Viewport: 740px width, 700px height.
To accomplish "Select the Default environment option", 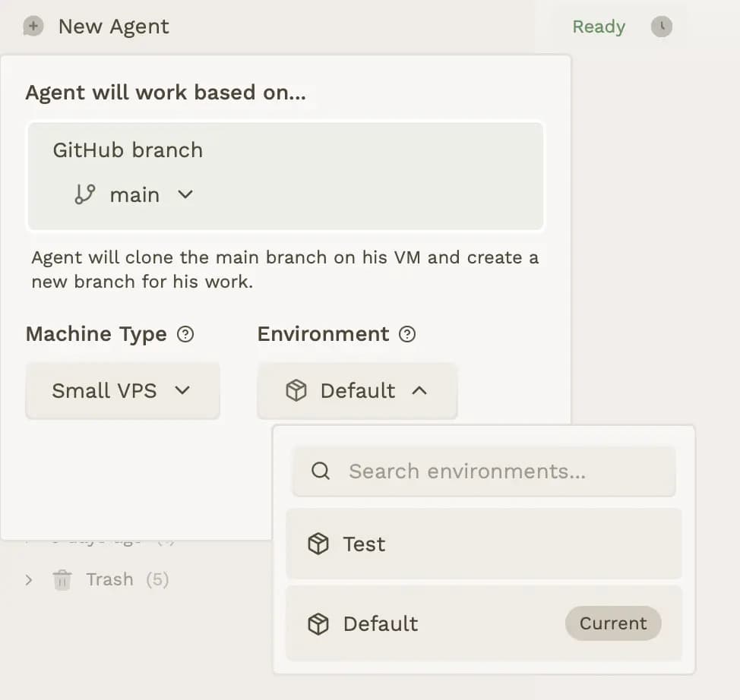I will pos(425,624).
